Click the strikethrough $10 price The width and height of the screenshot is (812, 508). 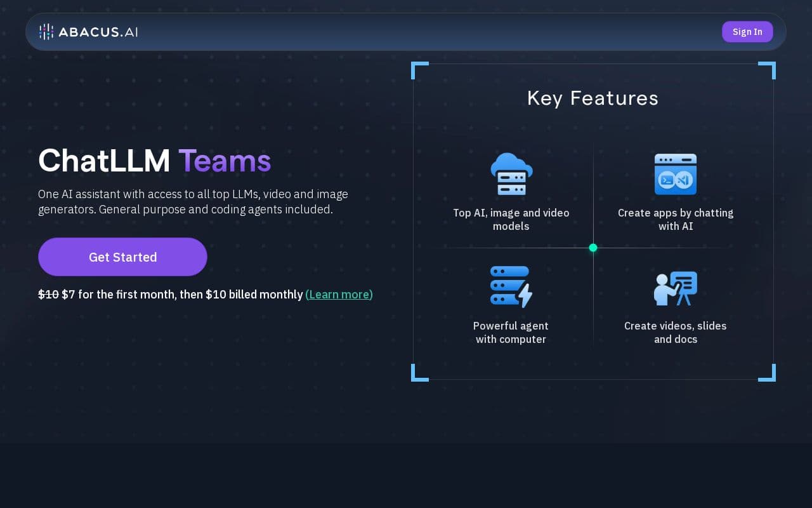(48, 294)
